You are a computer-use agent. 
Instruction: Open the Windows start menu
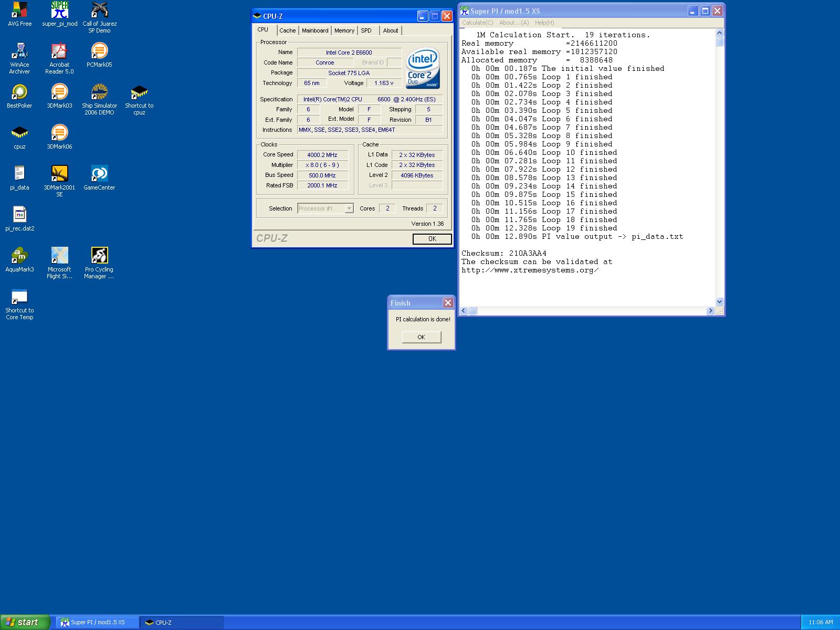pyautogui.click(x=25, y=622)
